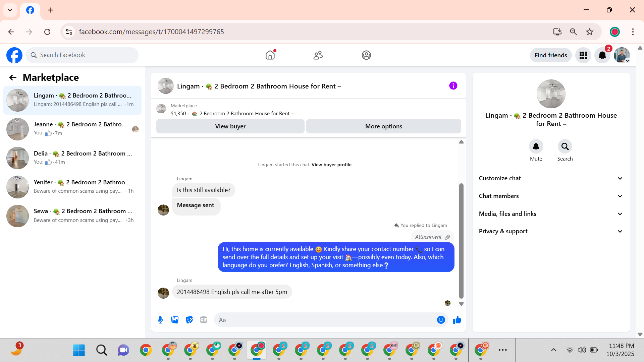The width and height of the screenshot is (644, 362).
Task: Open taskbar overflow three dots
Action: coord(503,350)
